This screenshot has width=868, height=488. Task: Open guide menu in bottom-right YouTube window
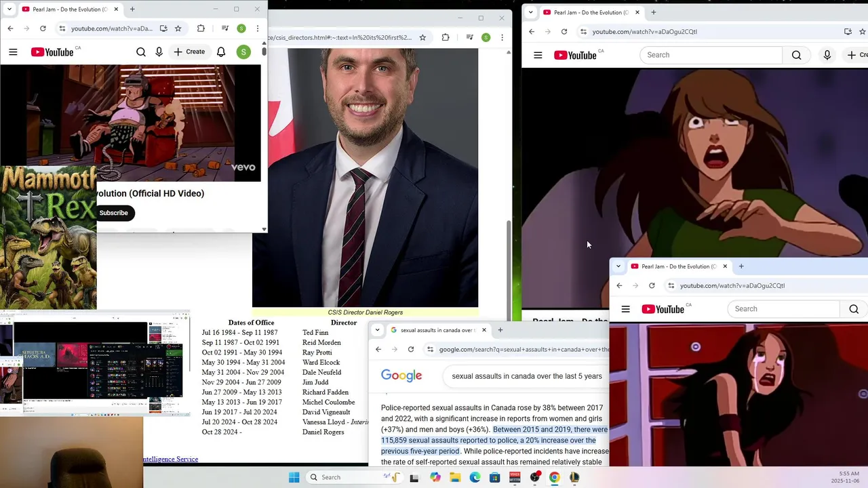pyautogui.click(x=626, y=309)
